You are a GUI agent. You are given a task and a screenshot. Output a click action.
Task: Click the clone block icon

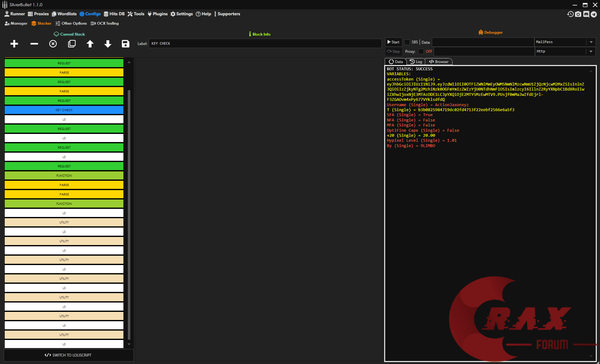tap(72, 44)
